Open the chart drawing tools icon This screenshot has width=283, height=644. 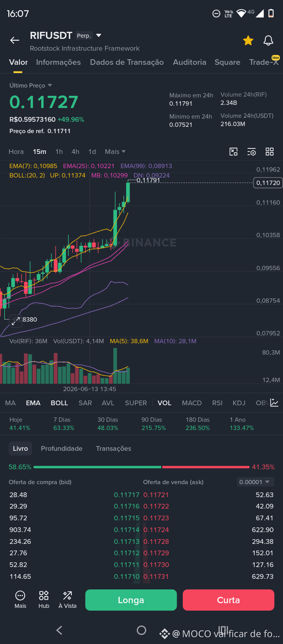click(x=233, y=152)
